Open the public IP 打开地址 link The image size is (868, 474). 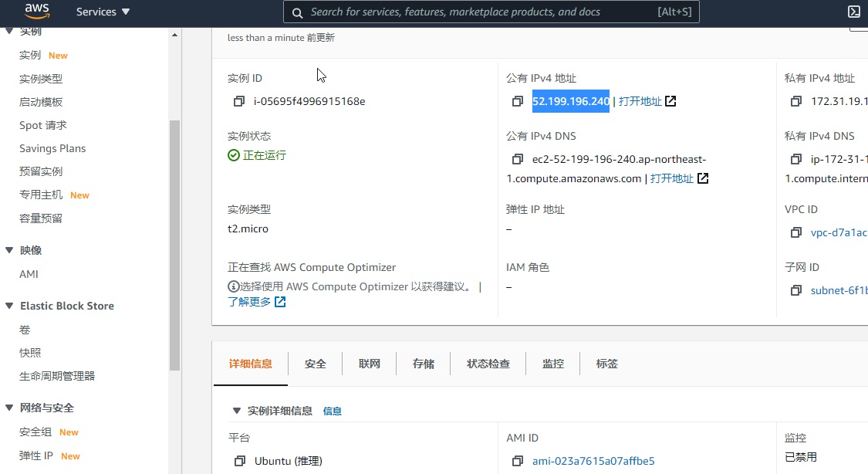click(x=641, y=101)
